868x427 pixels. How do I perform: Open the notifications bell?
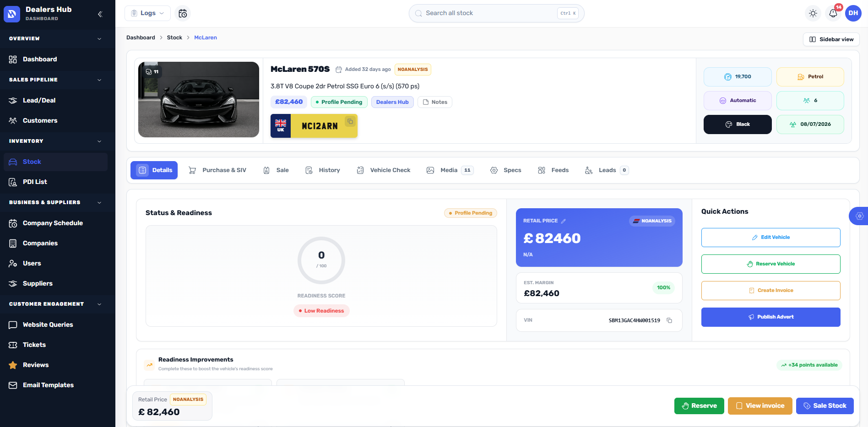pyautogui.click(x=833, y=13)
